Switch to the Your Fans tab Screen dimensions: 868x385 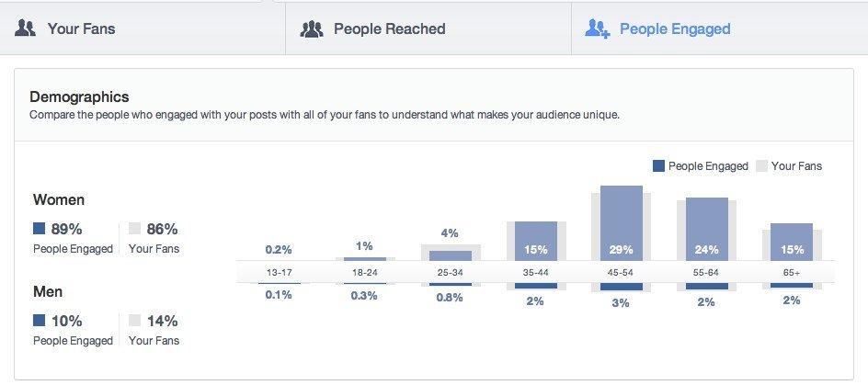point(81,28)
